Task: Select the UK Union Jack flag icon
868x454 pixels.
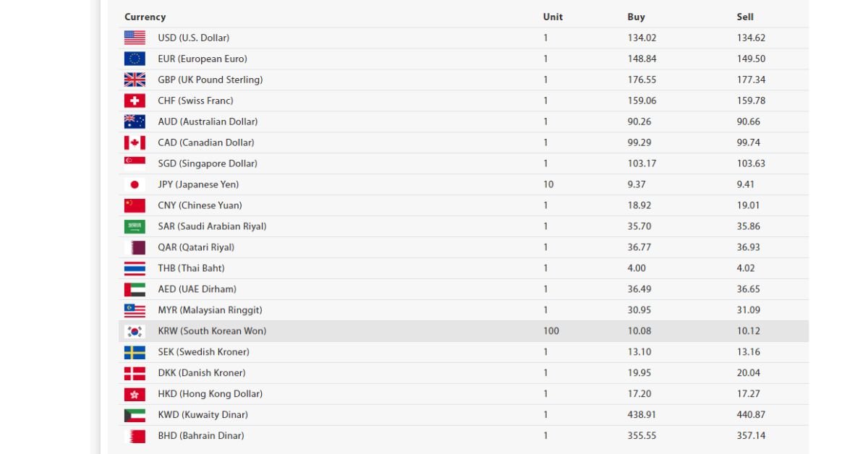Action: click(x=135, y=80)
